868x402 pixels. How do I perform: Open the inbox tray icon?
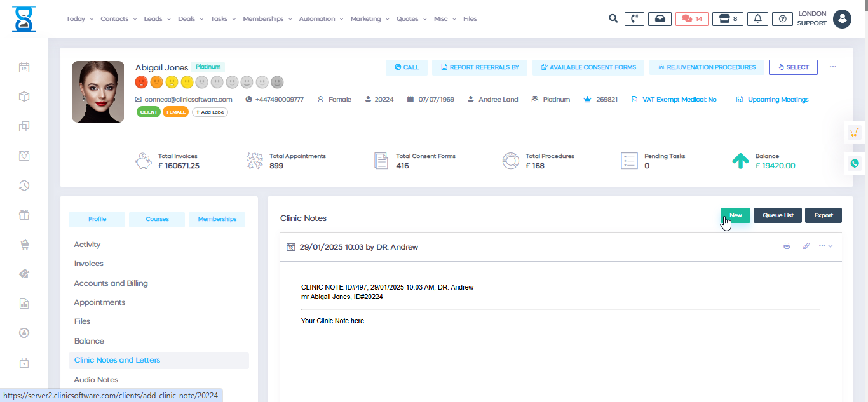pyautogui.click(x=660, y=19)
